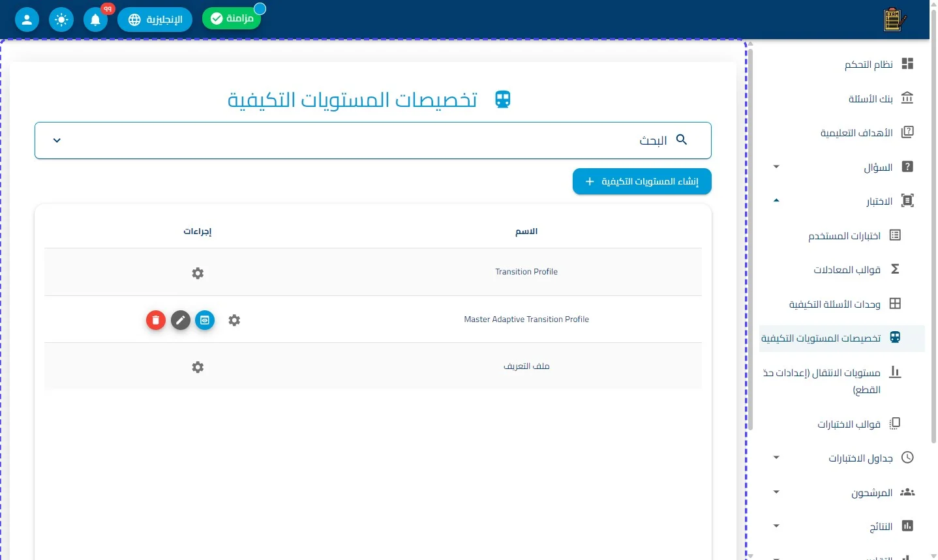Open الأهداف التعليمية in sidebar
This screenshot has width=938, height=560.
point(841,132)
